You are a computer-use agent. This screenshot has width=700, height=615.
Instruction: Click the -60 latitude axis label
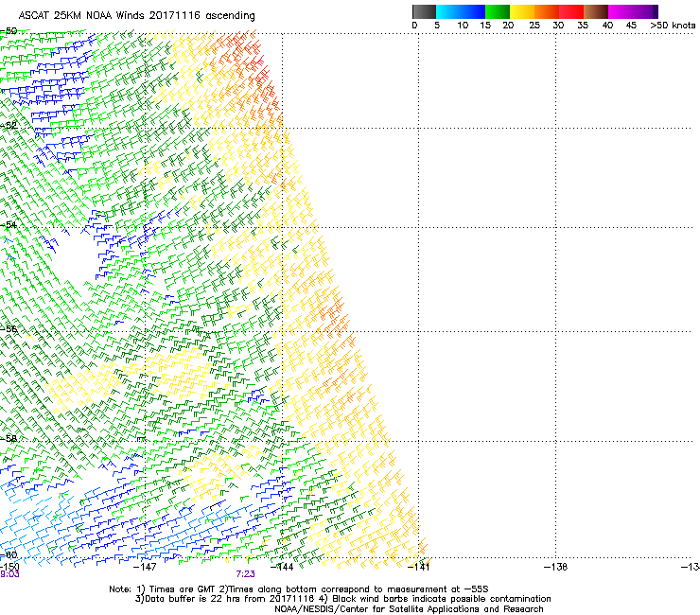click(x=9, y=554)
